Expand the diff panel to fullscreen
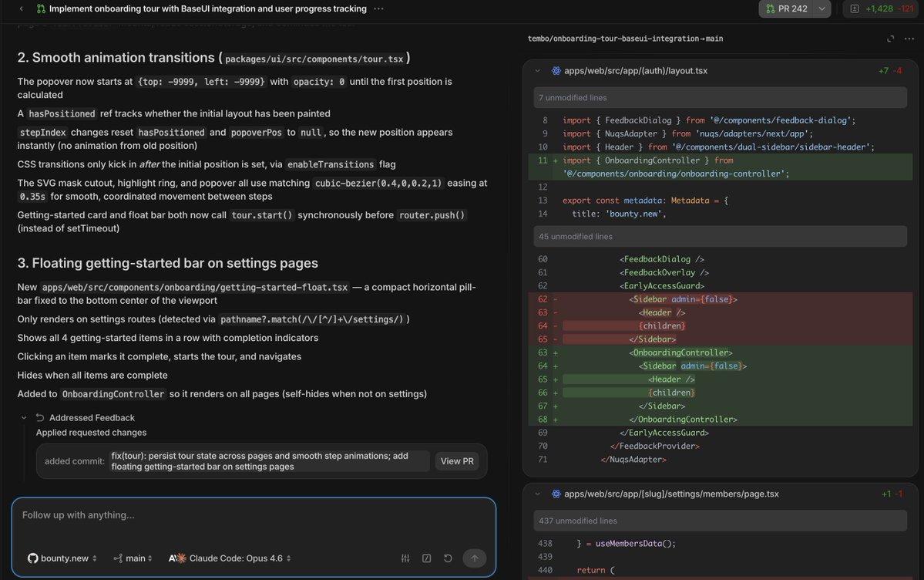This screenshot has height=580, width=924. coord(890,39)
